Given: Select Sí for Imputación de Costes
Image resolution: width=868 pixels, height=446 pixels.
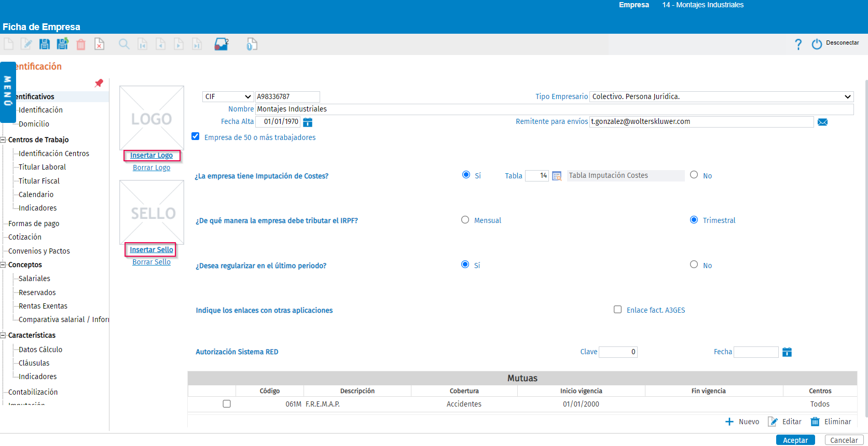Looking at the screenshot, I should (466, 175).
